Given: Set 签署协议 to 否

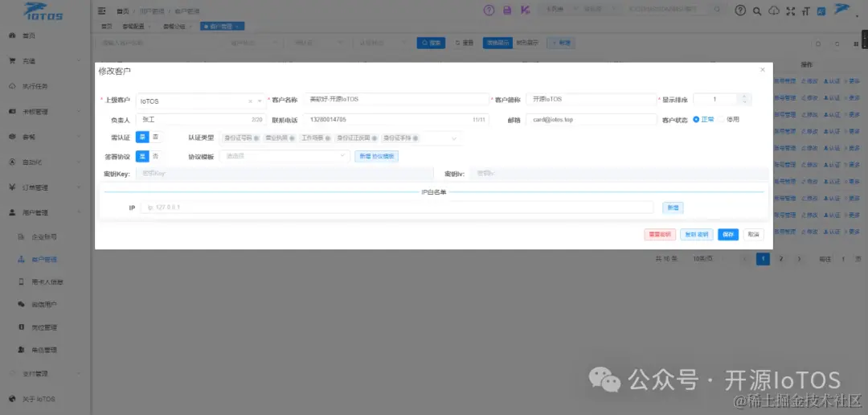Looking at the screenshot, I should 156,156.
